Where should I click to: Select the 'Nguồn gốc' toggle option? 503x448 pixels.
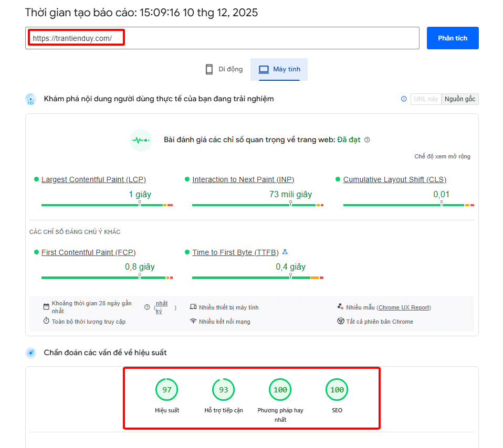point(459,99)
